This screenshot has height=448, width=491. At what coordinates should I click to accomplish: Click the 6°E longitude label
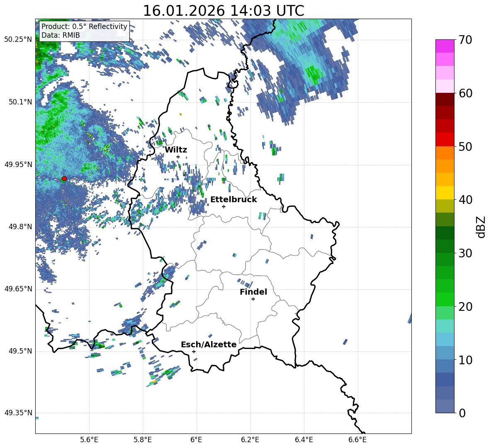tap(196, 440)
